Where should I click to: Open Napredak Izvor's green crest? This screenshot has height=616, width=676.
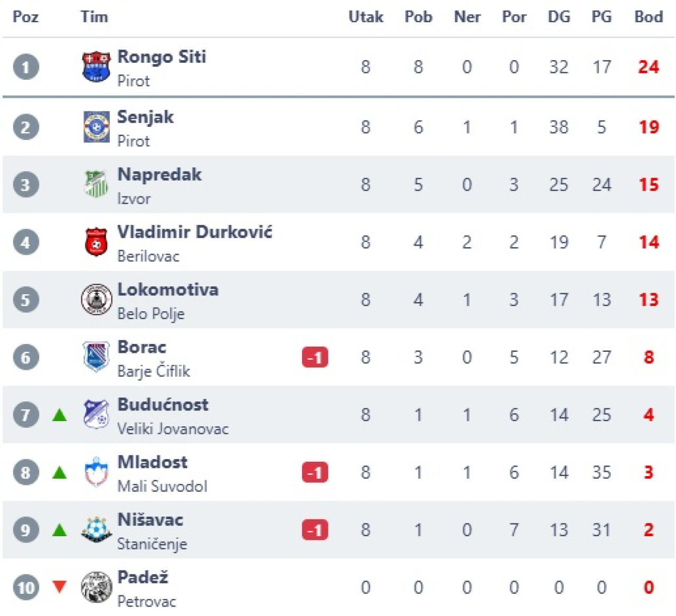click(x=96, y=184)
